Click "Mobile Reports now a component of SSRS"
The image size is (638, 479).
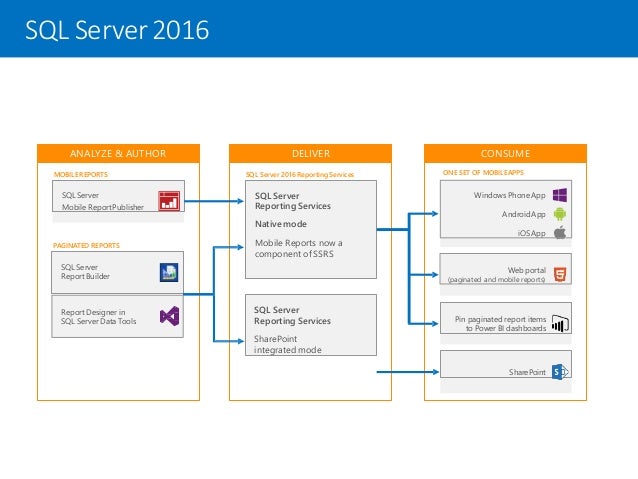pos(299,248)
